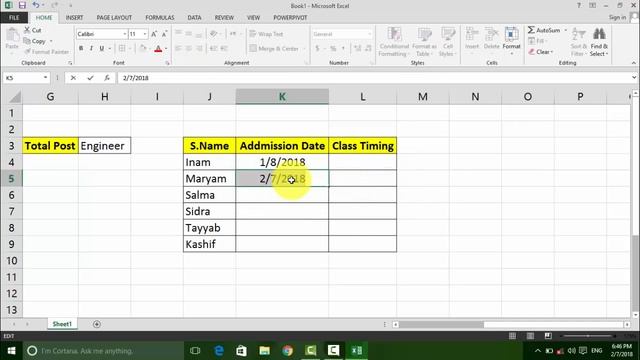Click the Name Box showing K5
Image resolution: width=640 pixels, height=360 pixels.
(x=23, y=78)
